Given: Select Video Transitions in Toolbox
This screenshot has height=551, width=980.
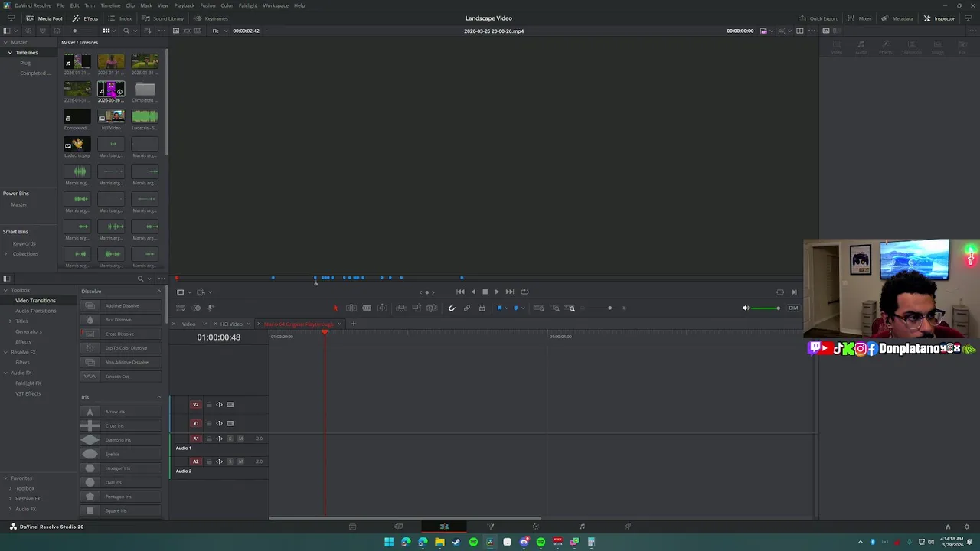Looking at the screenshot, I should point(35,301).
